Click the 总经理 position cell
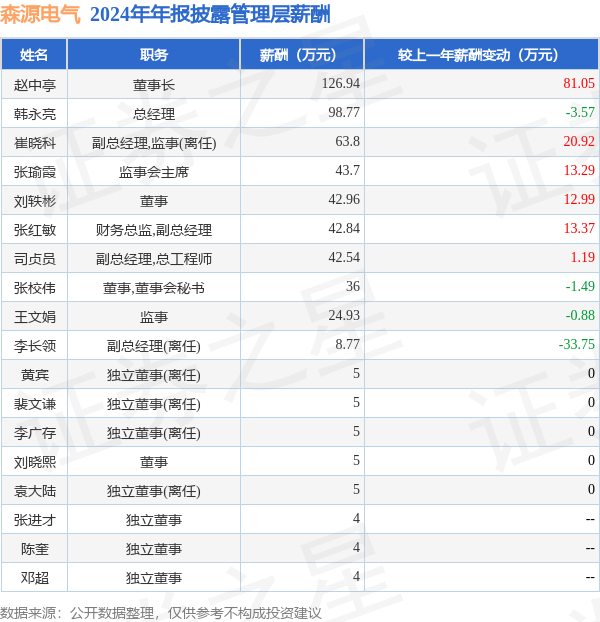Screen dimensions: 600x622 coord(154,114)
